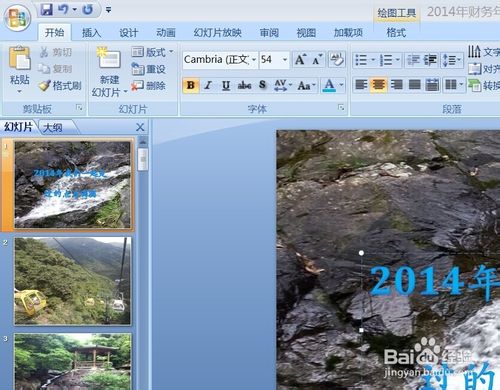Decrease the list indent level
The width and height of the screenshot is (500, 390).
[x=413, y=60]
